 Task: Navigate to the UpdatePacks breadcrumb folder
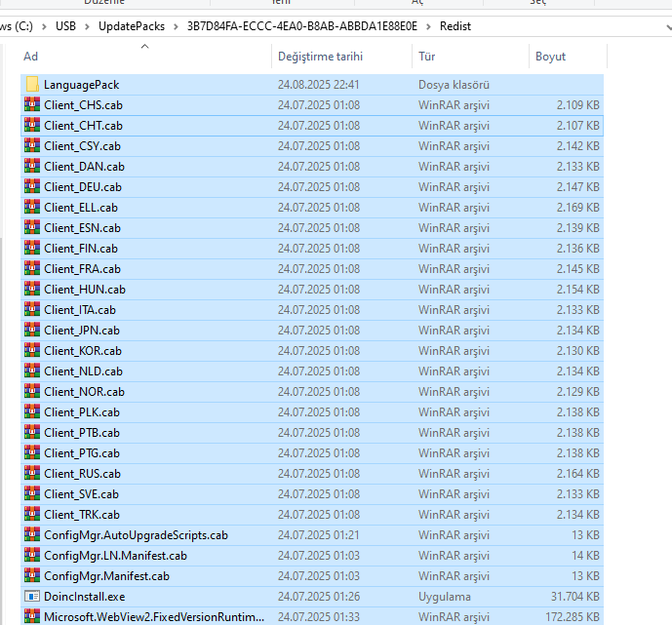tap(132, 26)
